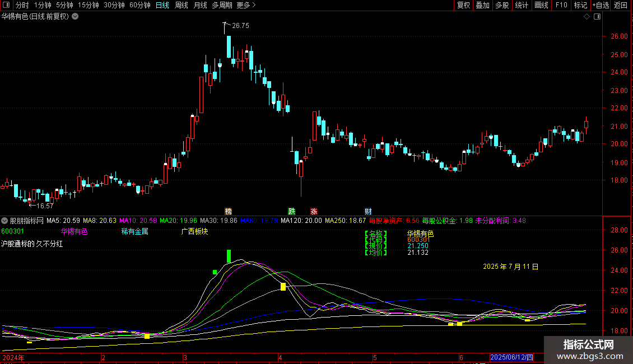
Task: Add stock with +自选 button
Action: [x=600, y=5]
